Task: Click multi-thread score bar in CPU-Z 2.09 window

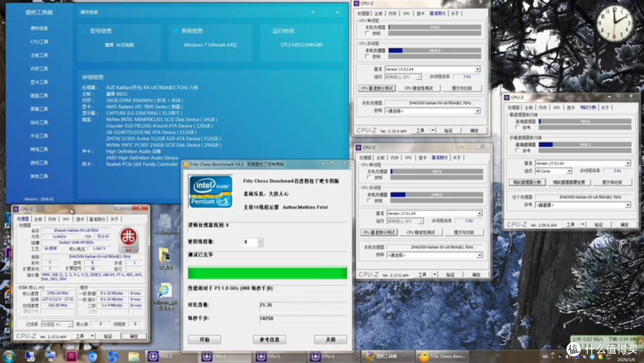Action: (585, 144)
